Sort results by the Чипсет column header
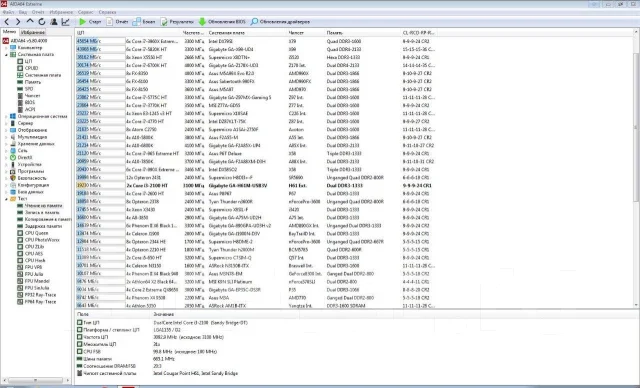The image size is (640, 388). tap(306, 33)
